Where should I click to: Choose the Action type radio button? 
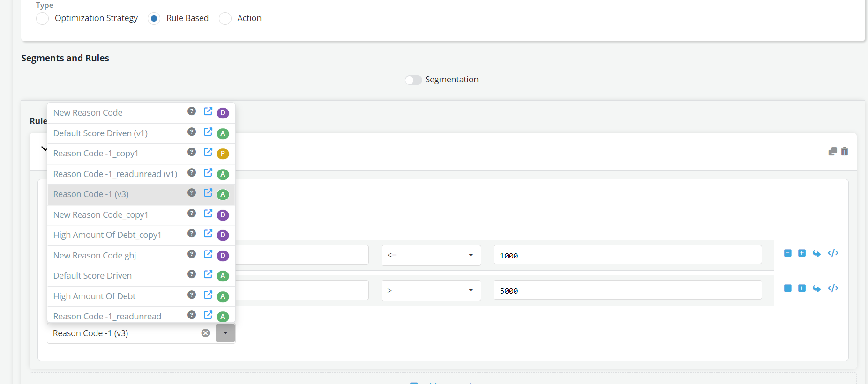pyautogui.click(x=225, y=19)
